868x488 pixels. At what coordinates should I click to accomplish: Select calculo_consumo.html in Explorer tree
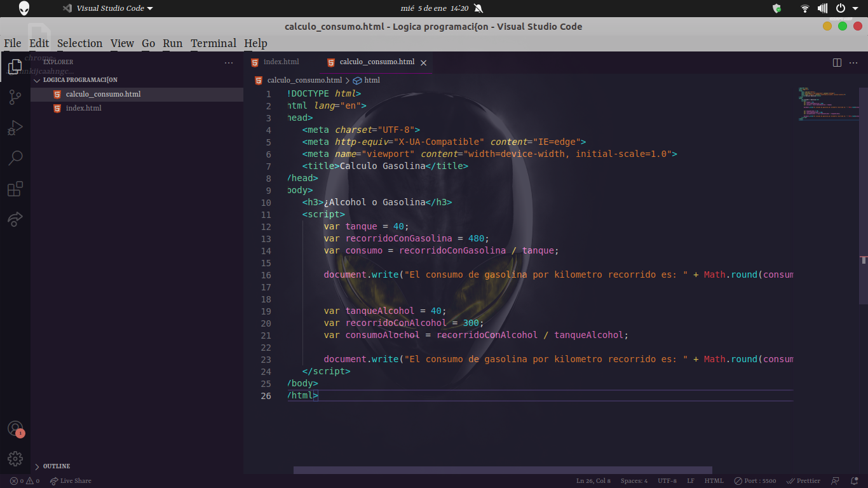[137, 94]
